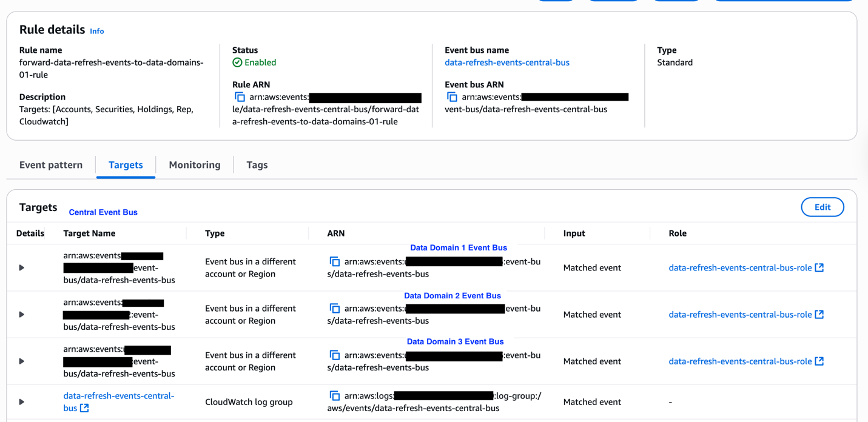Expand details of the second target row
The width and height of the screenshot is (868, 422).
pos(22,315)
